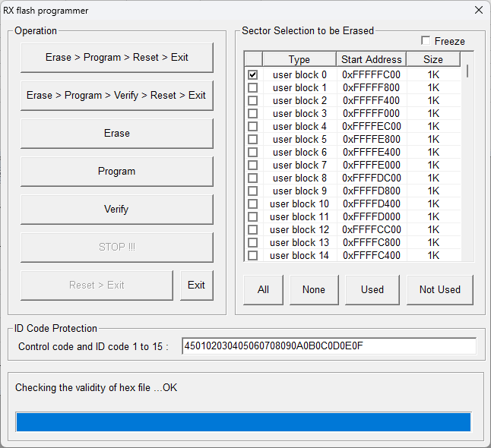Image resolution: width=491 pixels, height=448 pixels.
Task: Click the sector list vertical scrollbar
Action: [467, 152]
